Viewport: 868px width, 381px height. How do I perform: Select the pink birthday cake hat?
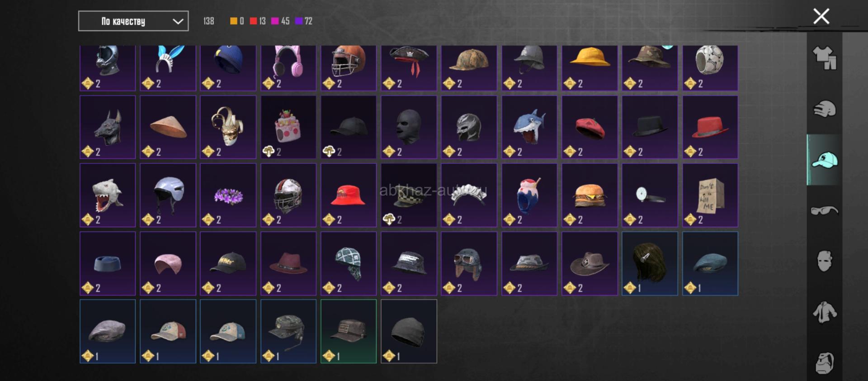(x=288, y=127)
